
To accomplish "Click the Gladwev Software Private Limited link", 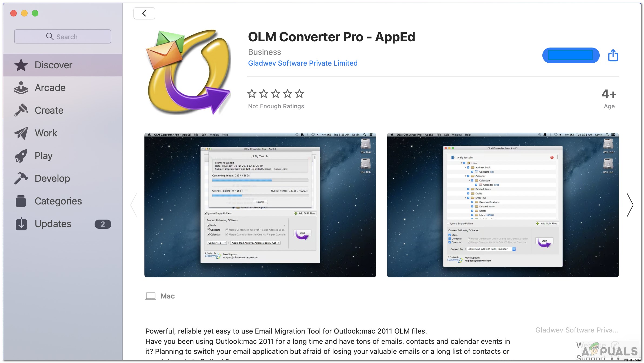I will 303,63.
